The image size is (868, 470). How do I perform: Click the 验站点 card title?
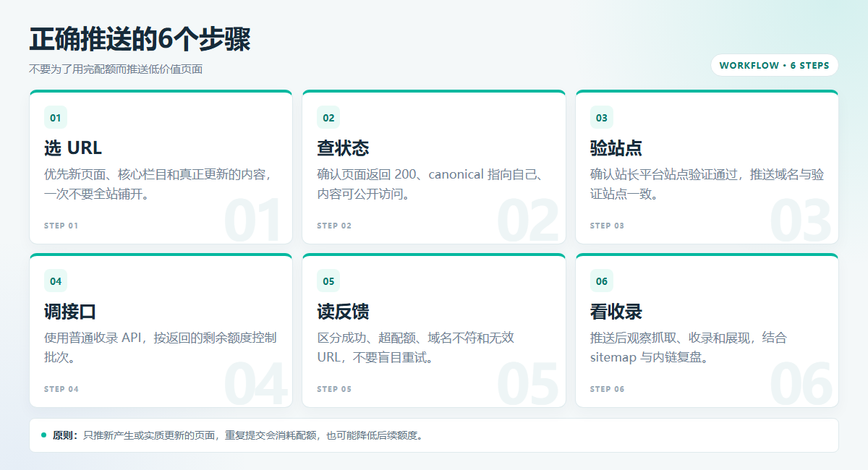point(616,148)
